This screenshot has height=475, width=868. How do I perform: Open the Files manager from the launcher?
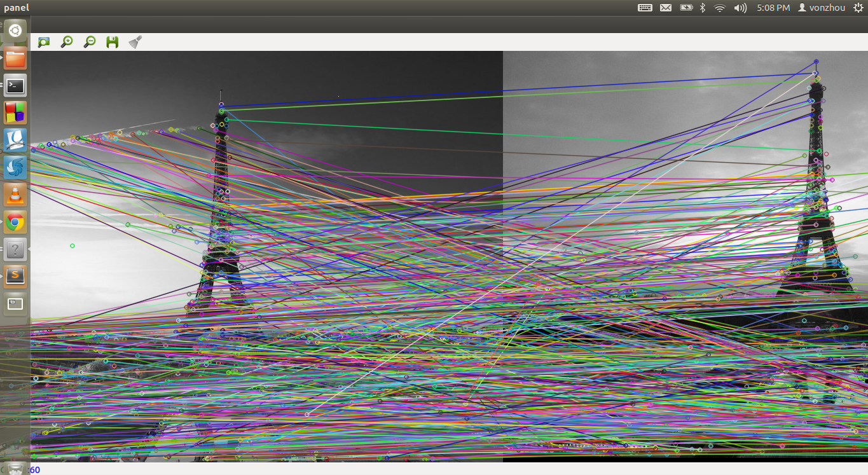point(15,58)
